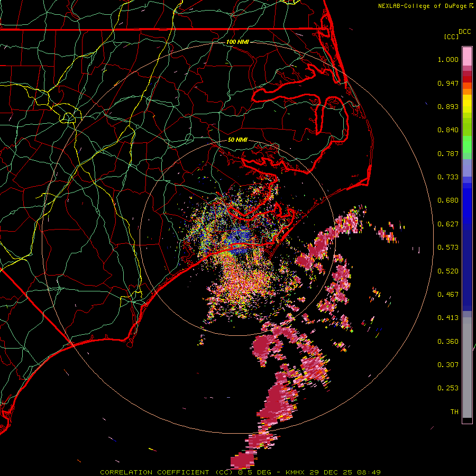Select the 0.520 scale value
The height and width of the screenshot is (476, 476).
[x=448, y=271]
